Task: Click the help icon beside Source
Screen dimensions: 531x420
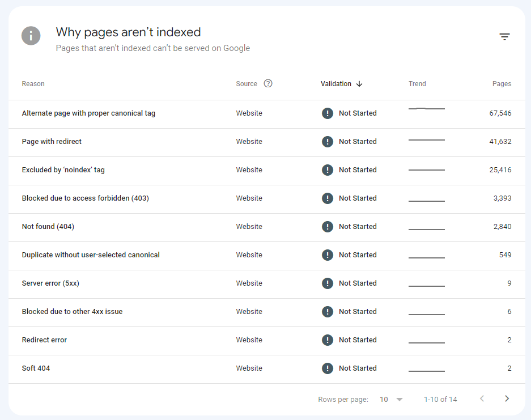Action: point(268,83)
